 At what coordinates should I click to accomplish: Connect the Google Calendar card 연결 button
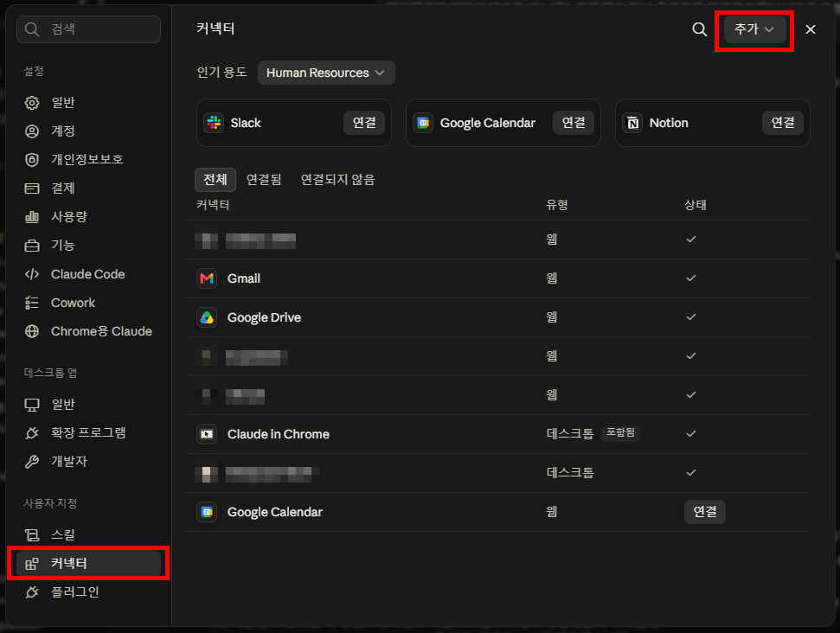click(574, 123)
